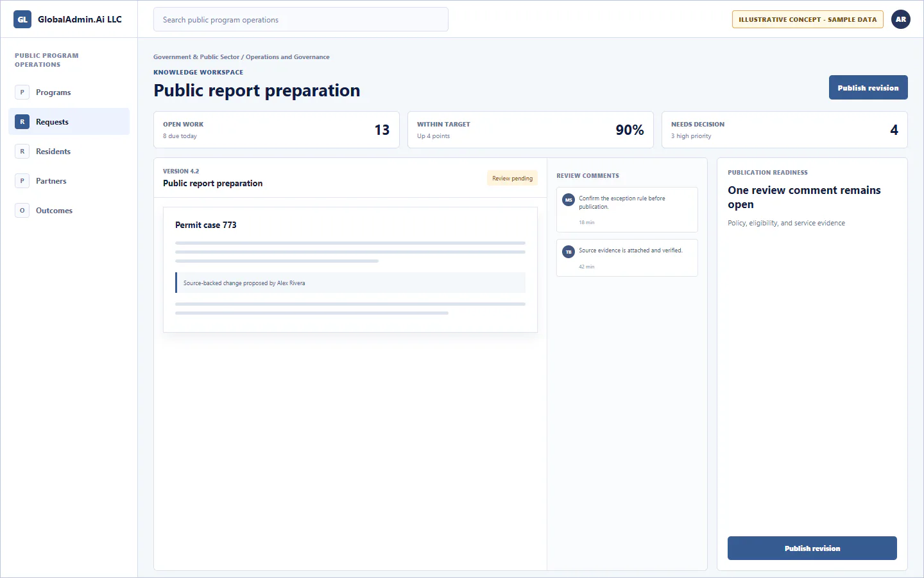Click the Outcomes O icon

click(22, 210)
